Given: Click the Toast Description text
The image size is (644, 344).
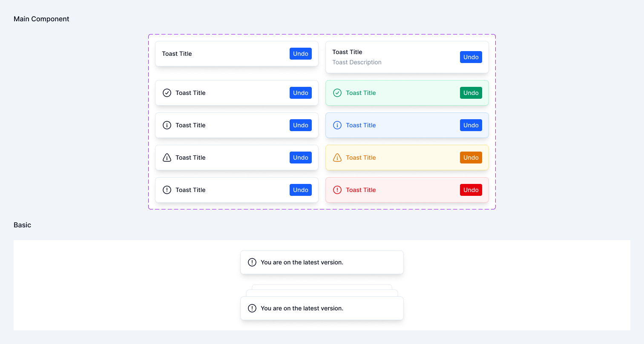Looking at the screenshot, I should (356, 62).
